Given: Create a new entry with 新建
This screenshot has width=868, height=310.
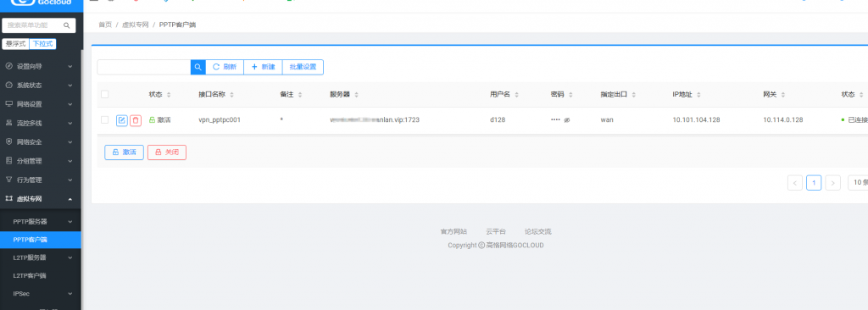Looking at the screenshot, I should pyautogui.click(x=264, y=67).
